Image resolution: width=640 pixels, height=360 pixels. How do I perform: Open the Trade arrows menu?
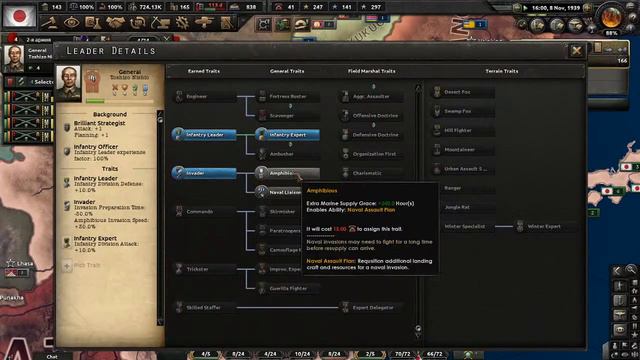click(x=138, y=23)
